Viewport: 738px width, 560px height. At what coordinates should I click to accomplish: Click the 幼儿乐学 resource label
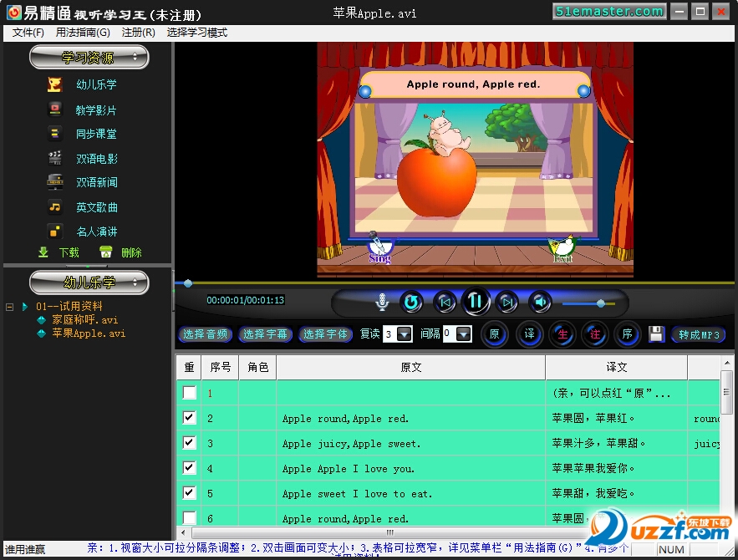click(96, 84)
